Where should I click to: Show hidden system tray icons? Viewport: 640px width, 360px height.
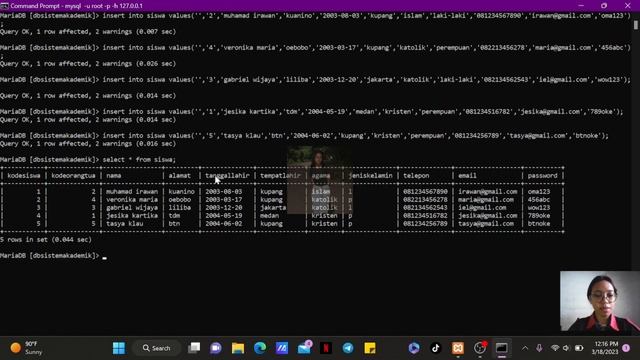525,348
